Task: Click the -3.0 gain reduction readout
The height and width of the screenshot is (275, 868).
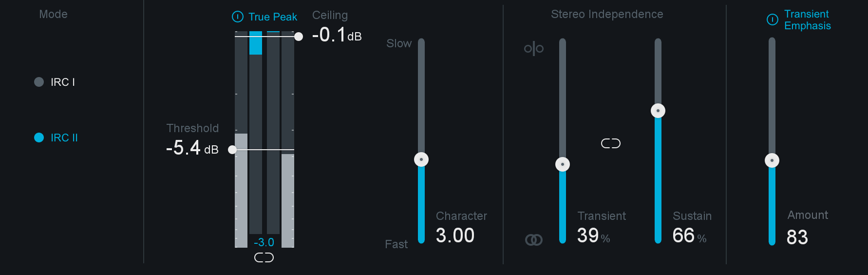Action: point(264,242)
